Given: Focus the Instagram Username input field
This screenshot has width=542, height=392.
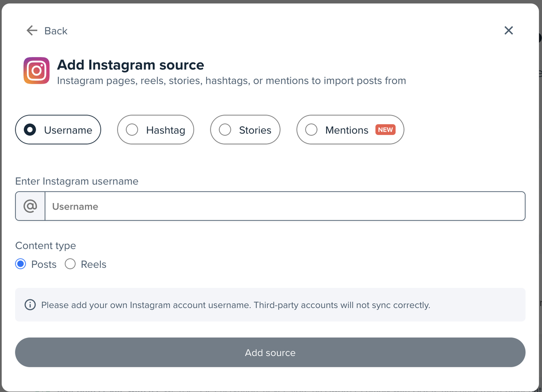Looking at the screenshot, I should [285, 206].
